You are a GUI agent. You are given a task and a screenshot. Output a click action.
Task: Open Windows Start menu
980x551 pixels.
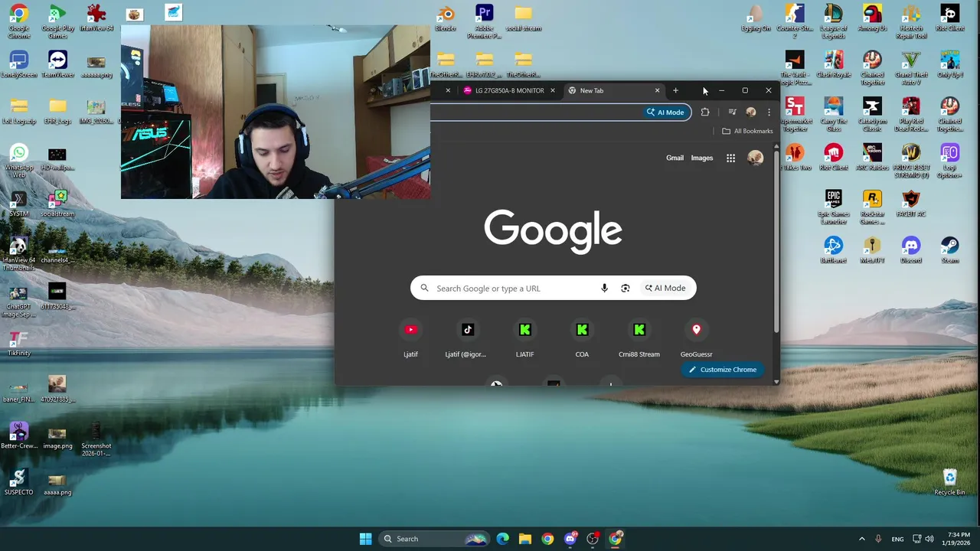click(x=365, y=539)
